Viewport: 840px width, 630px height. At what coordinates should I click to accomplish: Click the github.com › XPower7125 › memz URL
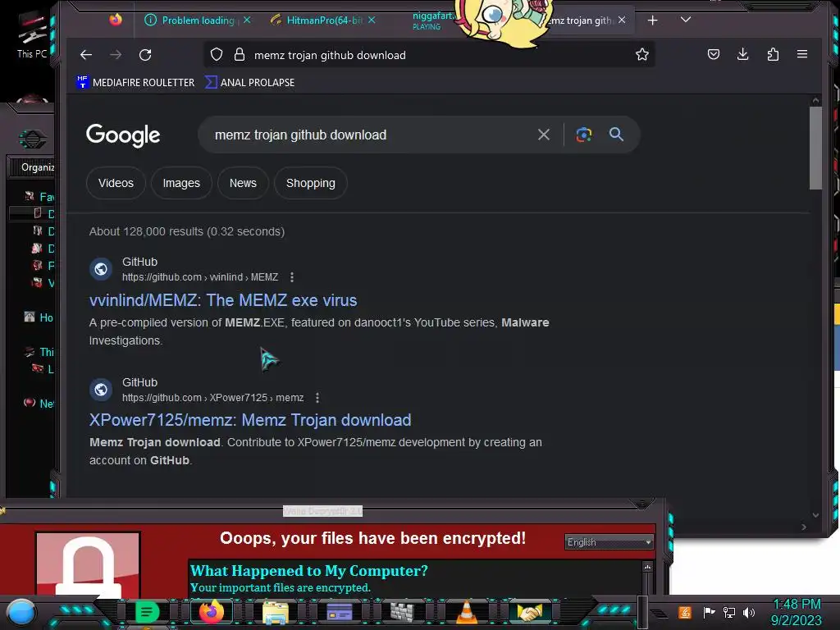coord(212,398)
